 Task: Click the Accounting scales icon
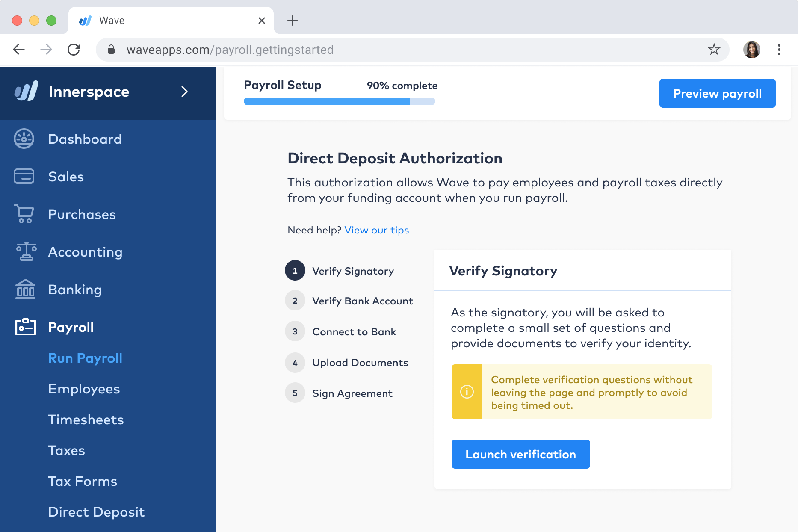26,251
